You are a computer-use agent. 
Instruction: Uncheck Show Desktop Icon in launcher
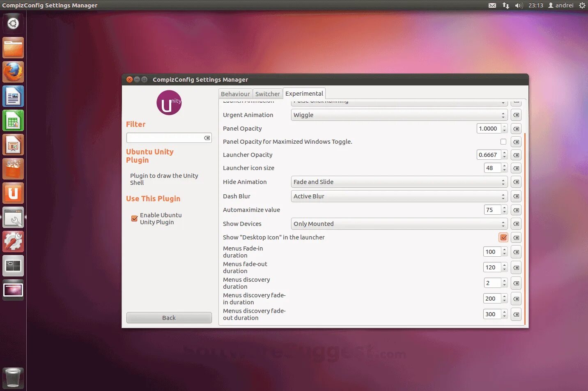pos(503,237)
